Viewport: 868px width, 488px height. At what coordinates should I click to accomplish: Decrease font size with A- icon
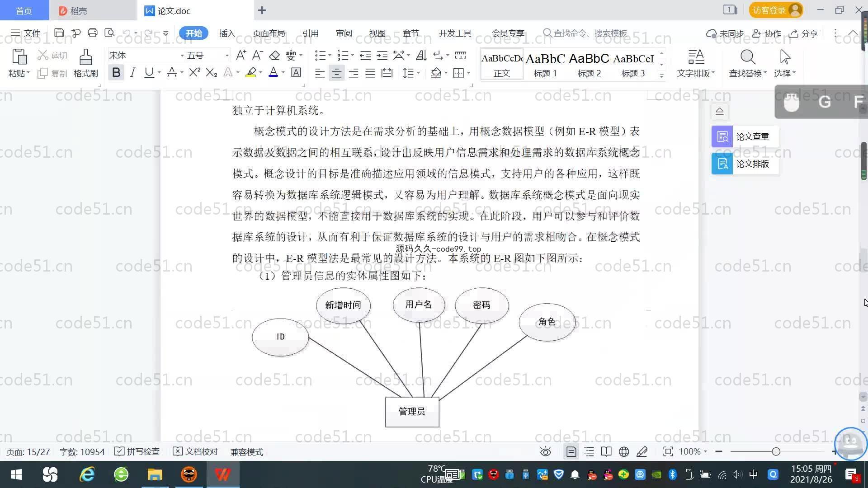coord(257,55)
